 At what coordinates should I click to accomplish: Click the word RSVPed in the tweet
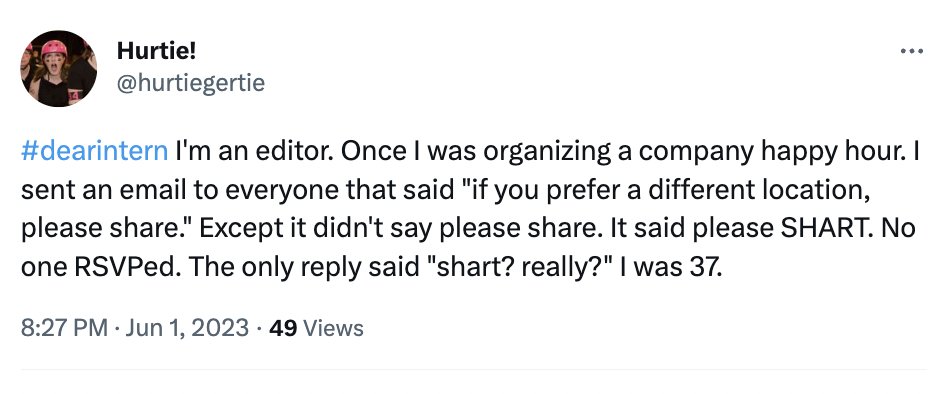[x=120, y=267]
